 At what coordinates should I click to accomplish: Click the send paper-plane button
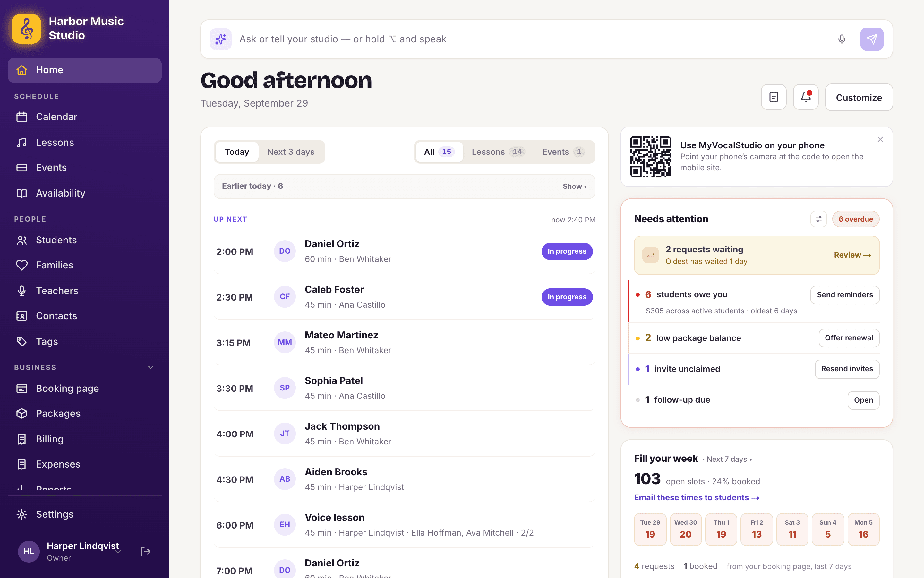[x=872, y=39]
